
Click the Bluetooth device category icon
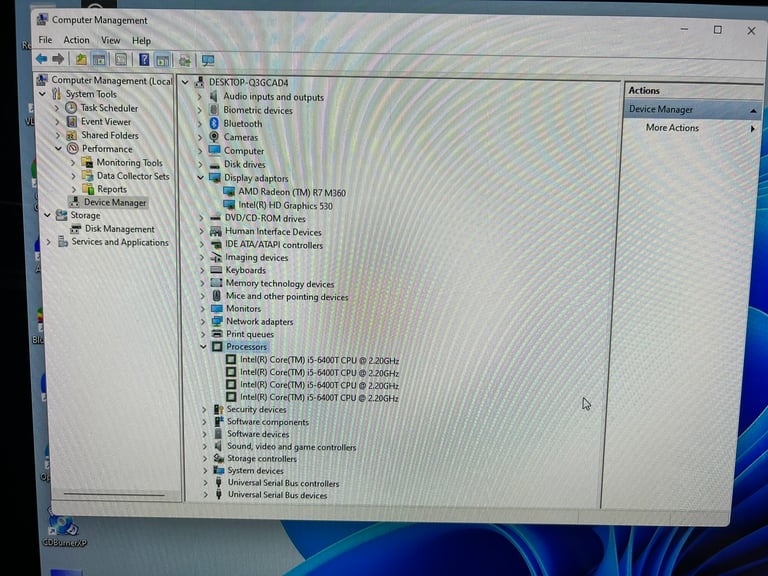click(214, 123)
